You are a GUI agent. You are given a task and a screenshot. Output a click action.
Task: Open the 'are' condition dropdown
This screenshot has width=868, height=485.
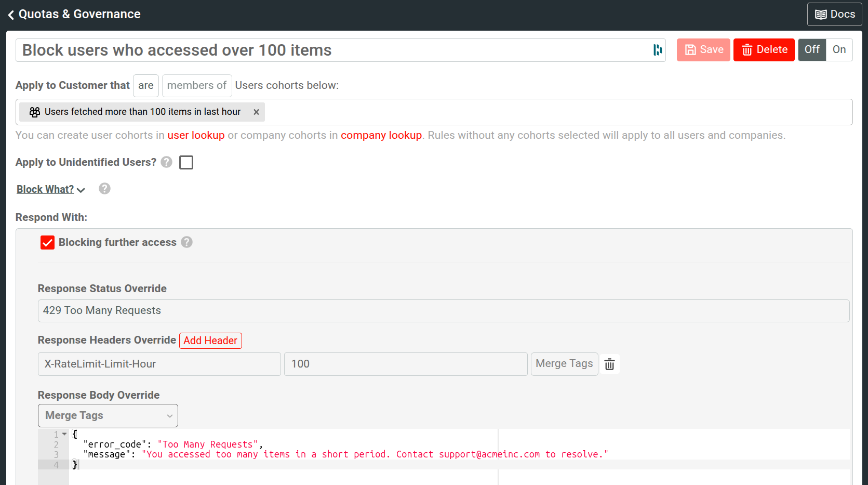[146, 86]
